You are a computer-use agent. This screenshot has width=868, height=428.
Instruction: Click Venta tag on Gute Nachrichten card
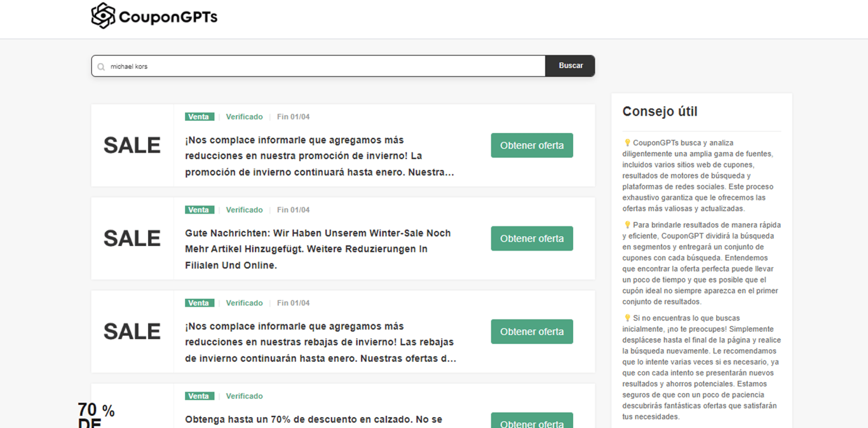[x=200, y=210]
